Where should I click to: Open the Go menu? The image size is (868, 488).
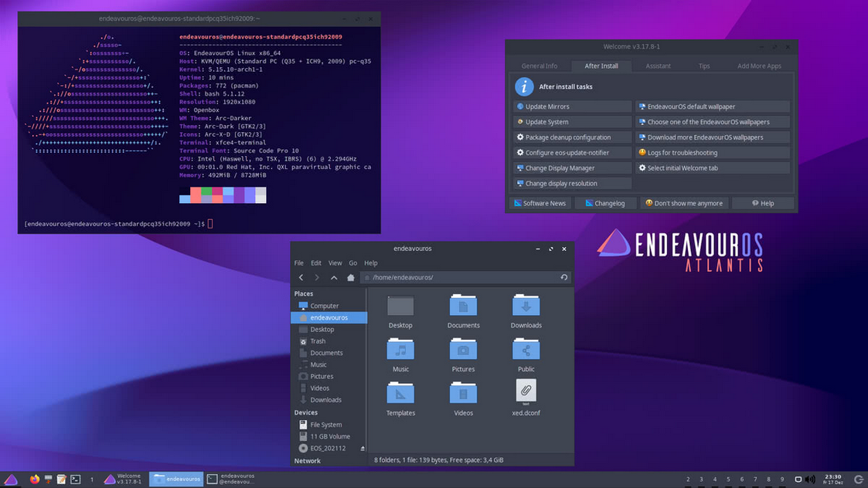(x=353, y=263)
